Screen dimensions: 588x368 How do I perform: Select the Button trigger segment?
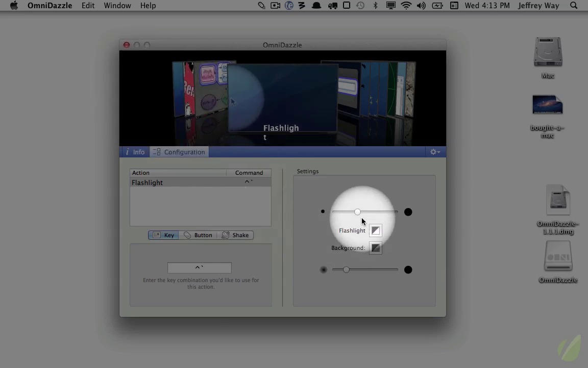pyautogui.click(x=198, y=235)
